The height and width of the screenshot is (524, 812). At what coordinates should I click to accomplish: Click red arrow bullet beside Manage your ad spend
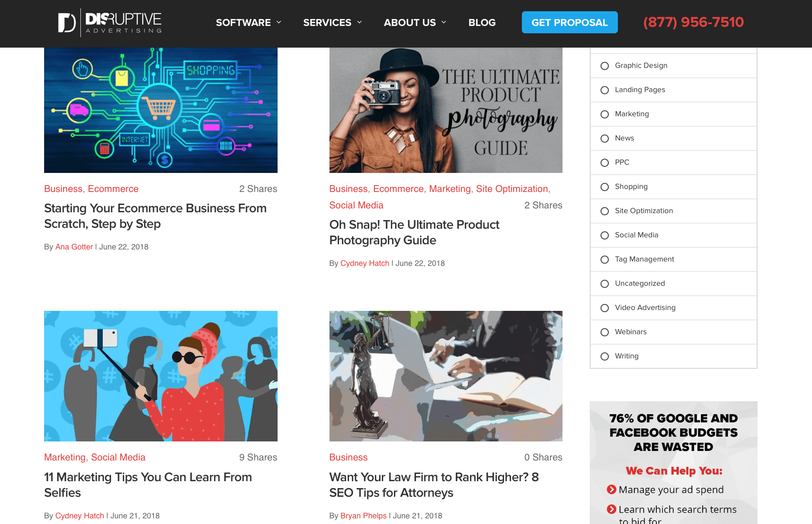pyautogui.click(x=611, y=489)
